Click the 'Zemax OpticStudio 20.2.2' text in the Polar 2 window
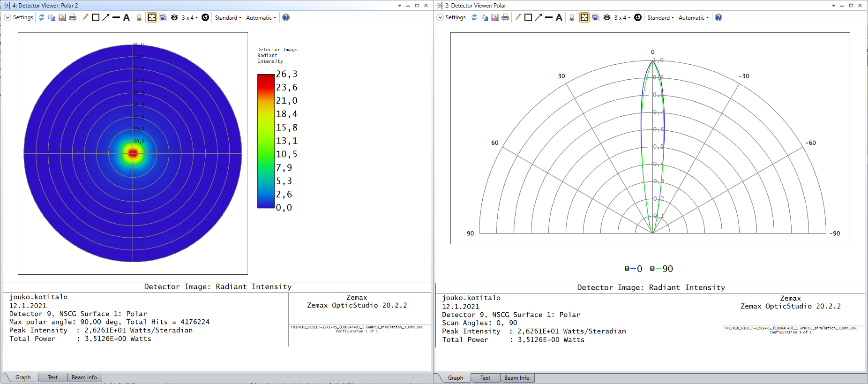 [x=357, y=305]
